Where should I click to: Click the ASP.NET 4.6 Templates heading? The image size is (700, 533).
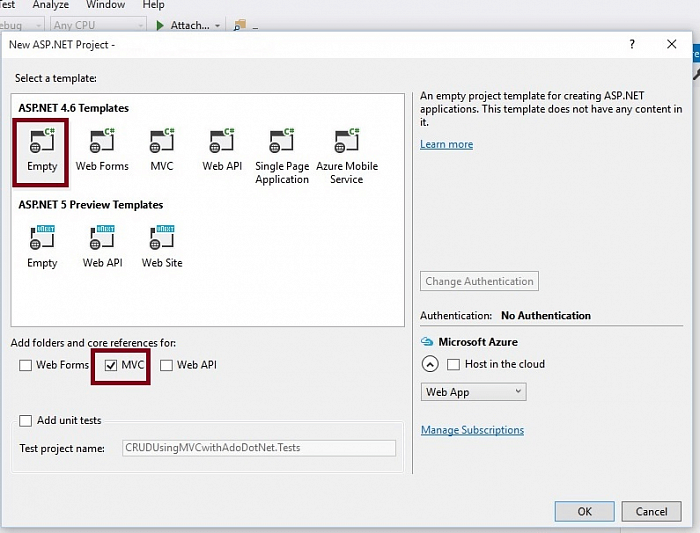click(73, 108)
